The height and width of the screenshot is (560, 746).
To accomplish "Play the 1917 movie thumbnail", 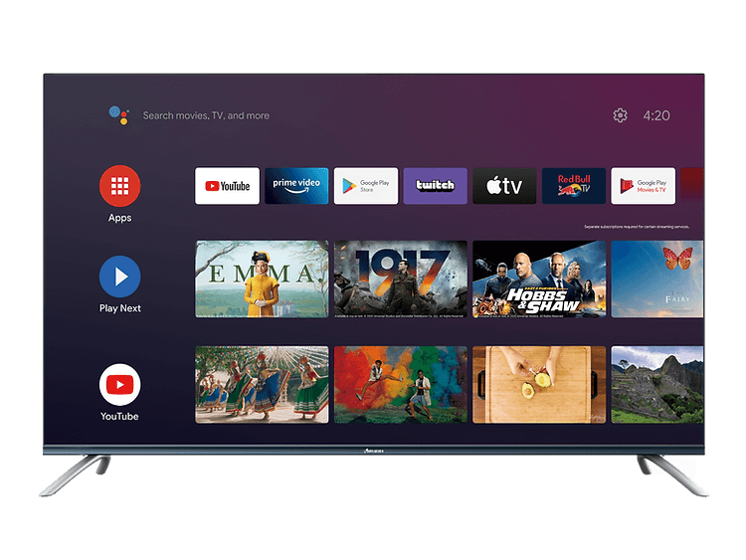I will point(400,279).
